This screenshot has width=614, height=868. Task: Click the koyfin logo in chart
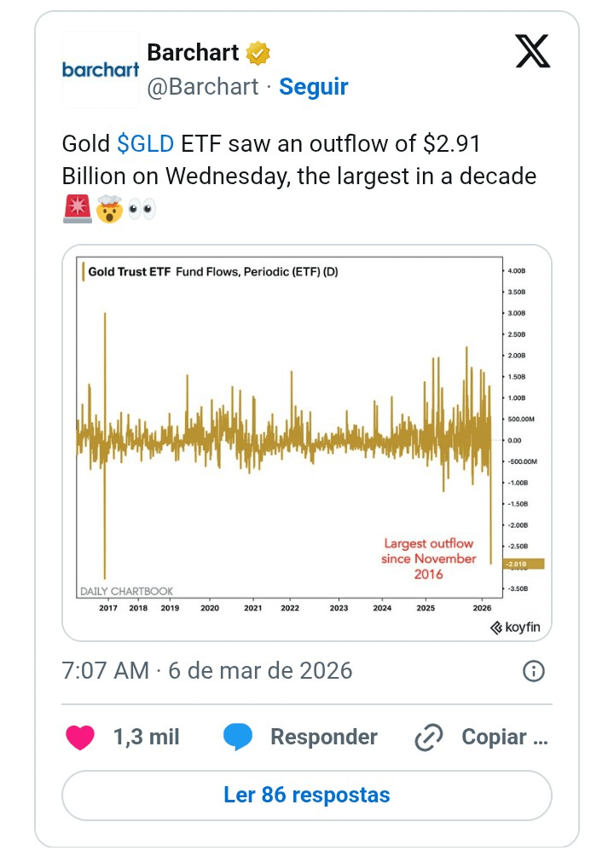(515, 628)
